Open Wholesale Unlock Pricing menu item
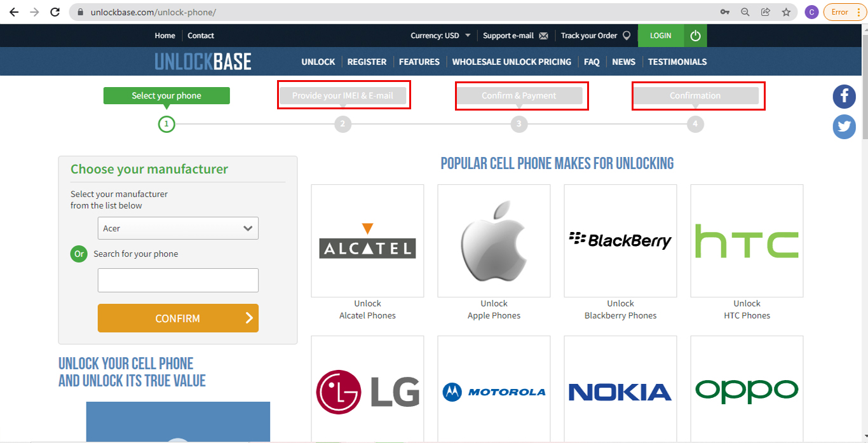Image resolution: width=868 pixels, height=443 pixels. click(512, 62)
